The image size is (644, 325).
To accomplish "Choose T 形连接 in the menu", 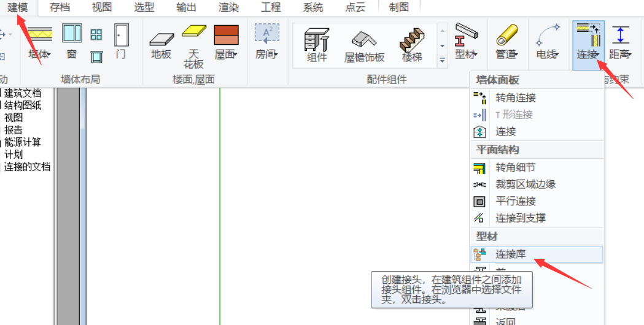I will pyautogui.click(x=537, y=115).
